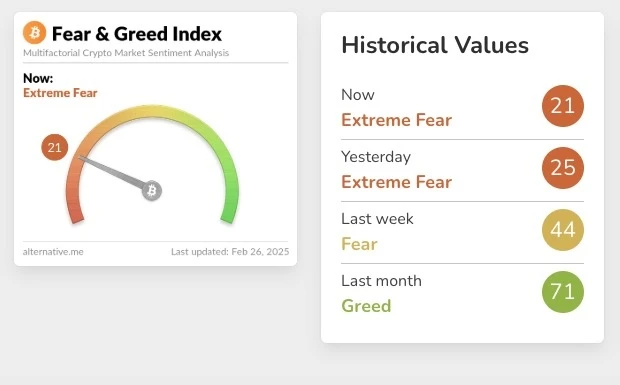The height and width of the screenshot is (385, 620).
Task: Click the orange 21 badge beside the gauge
Action: 55,147
